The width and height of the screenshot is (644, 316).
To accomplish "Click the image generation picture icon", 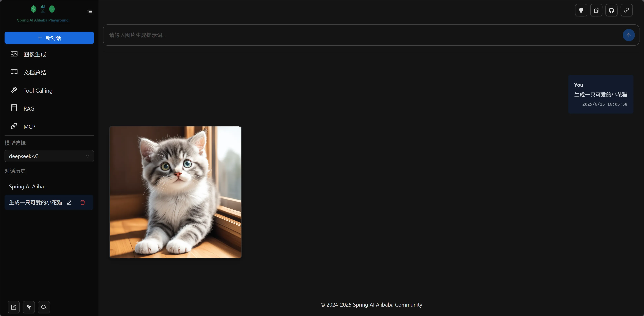I will [14, 54].
